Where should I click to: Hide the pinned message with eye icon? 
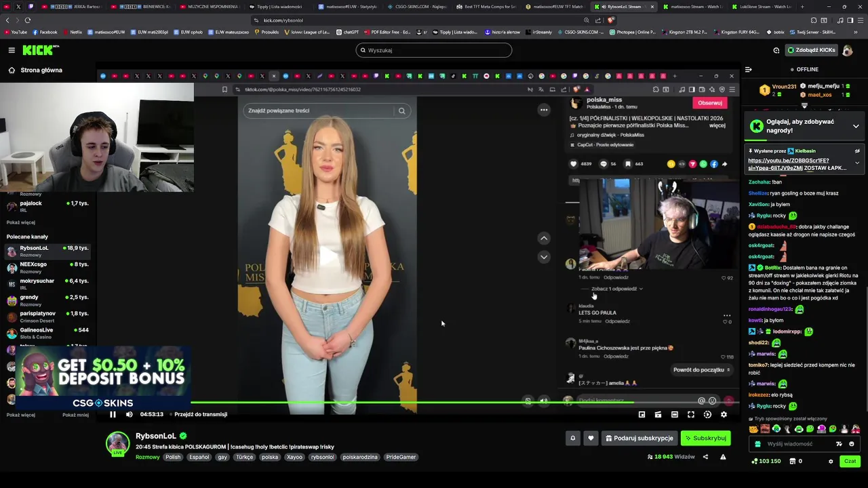coord(857,151)
